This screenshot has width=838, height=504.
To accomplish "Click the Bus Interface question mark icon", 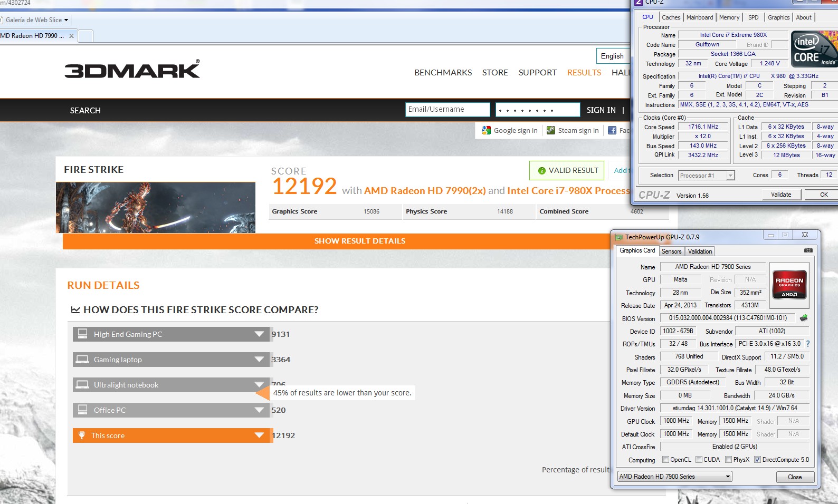I will [808, 344].
